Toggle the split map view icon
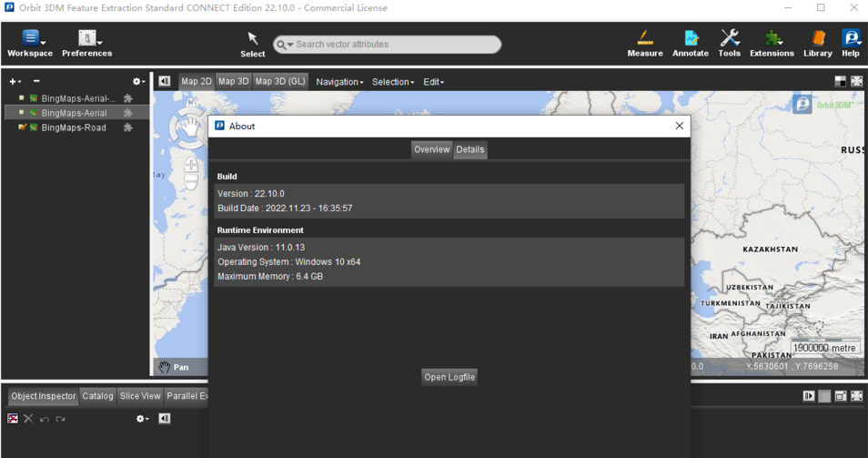This screenshot has height=458, width=868. 841,81
